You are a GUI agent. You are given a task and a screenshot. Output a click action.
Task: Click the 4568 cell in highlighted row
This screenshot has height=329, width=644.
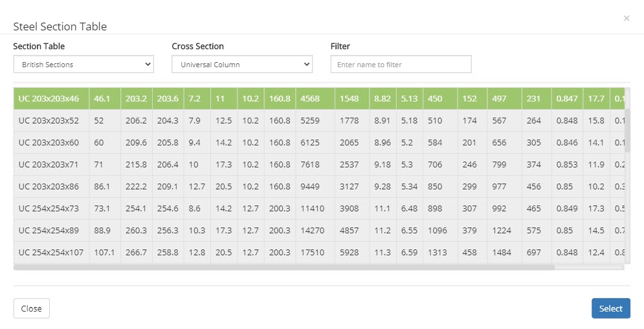pos(315,99)
